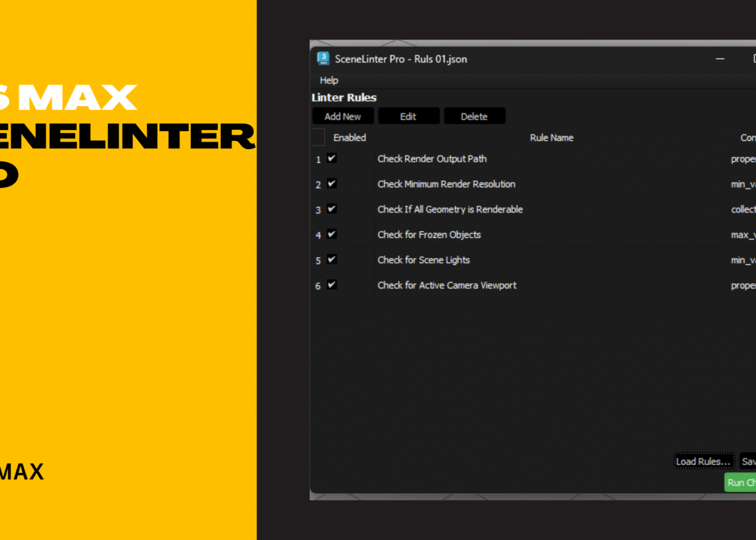Click the Edit button

coord(409,115)
